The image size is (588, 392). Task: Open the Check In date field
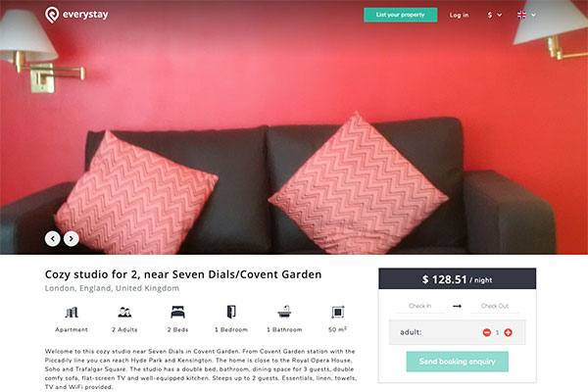[420, 306]
